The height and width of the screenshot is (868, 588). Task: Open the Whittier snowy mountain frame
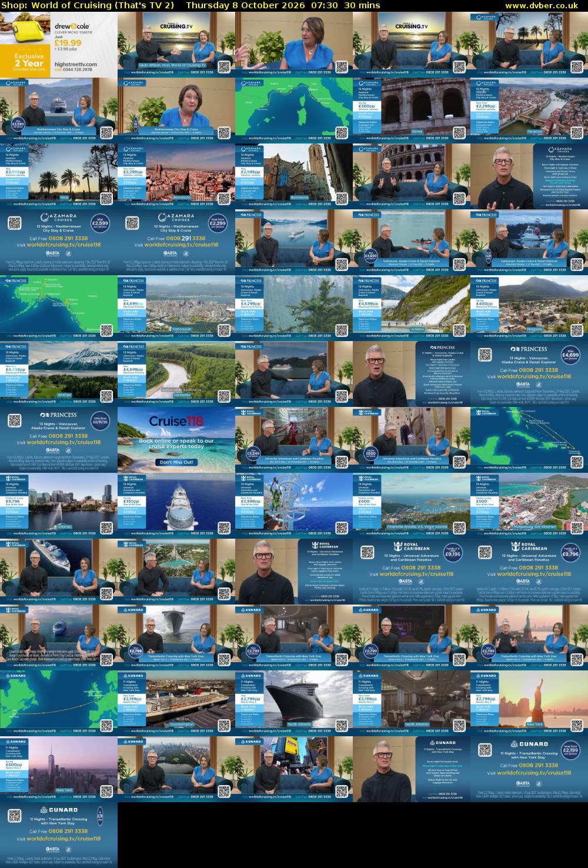(59, 374)
